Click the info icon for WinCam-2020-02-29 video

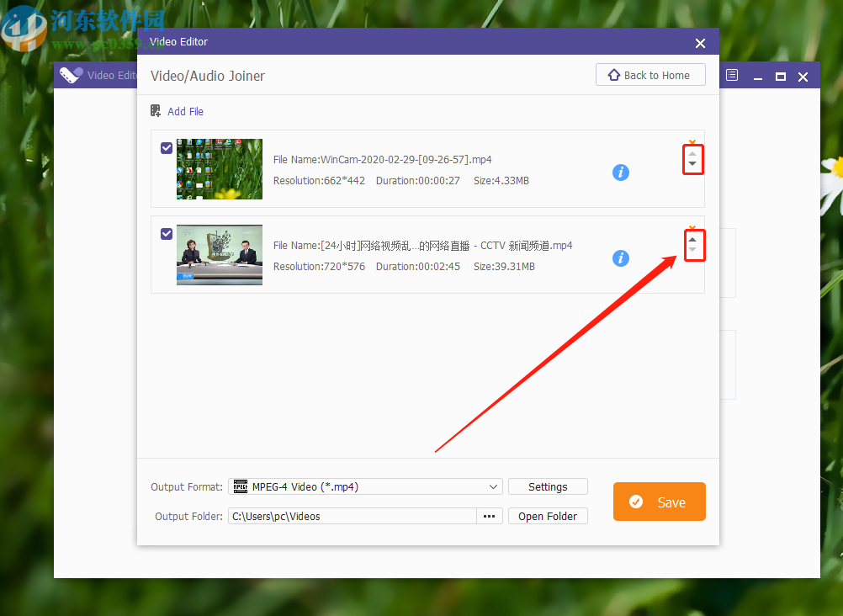click(620, 172)
